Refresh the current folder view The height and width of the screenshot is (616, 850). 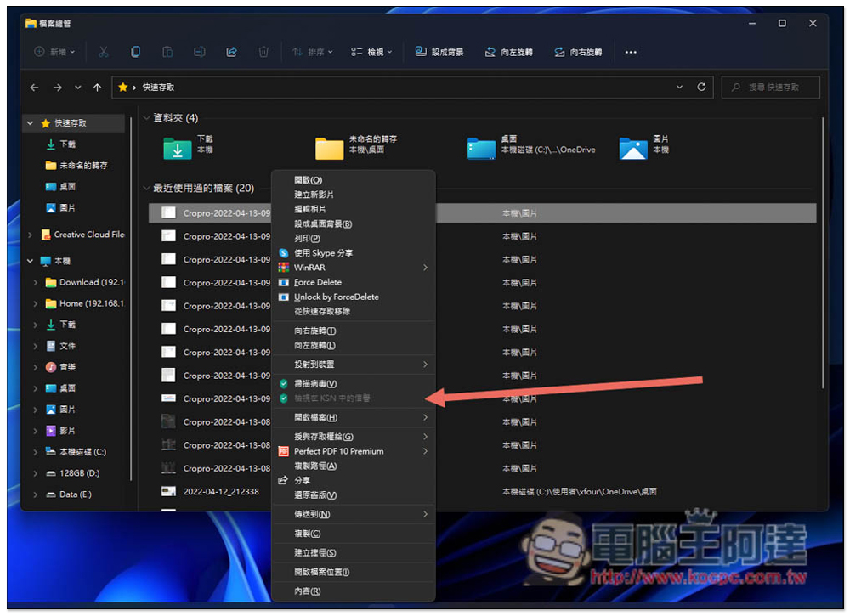point(701,87)
